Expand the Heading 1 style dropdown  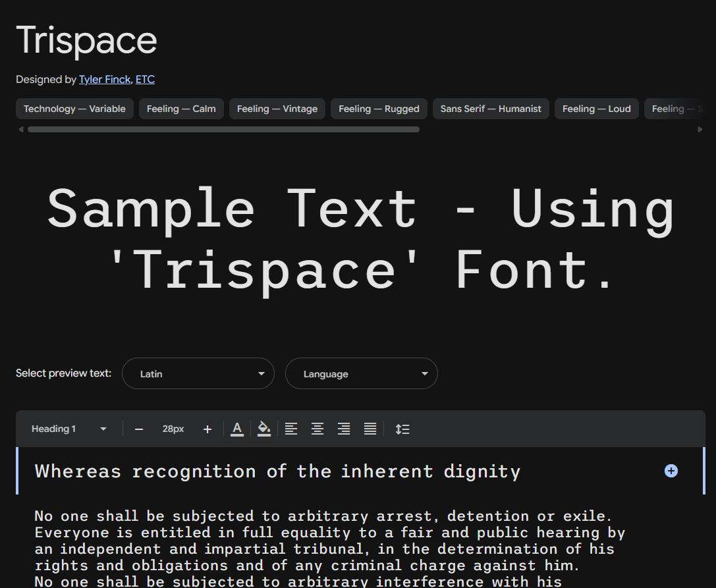(x=69, y=429)
